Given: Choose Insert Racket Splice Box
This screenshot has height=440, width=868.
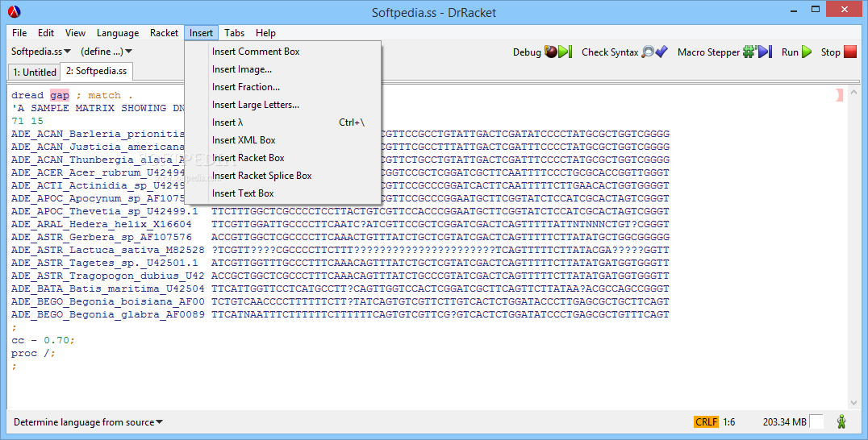Looking at the screenshot, I should tap(283, 175).
